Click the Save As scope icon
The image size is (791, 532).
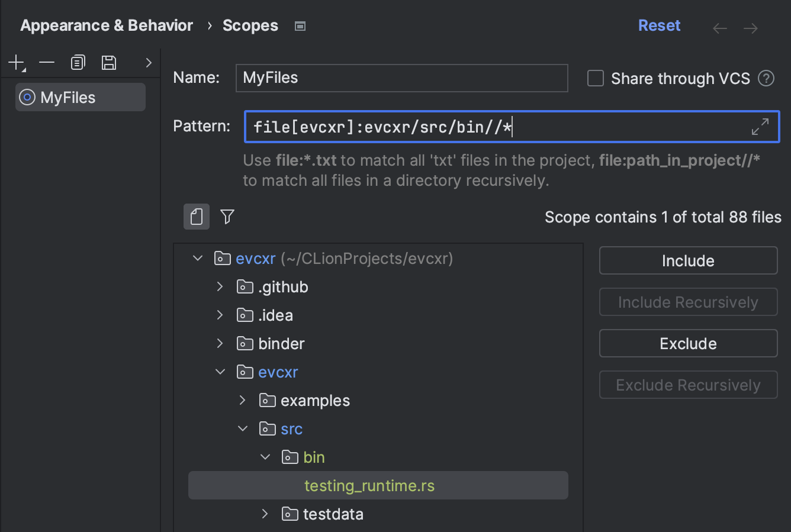coord(109,62)
